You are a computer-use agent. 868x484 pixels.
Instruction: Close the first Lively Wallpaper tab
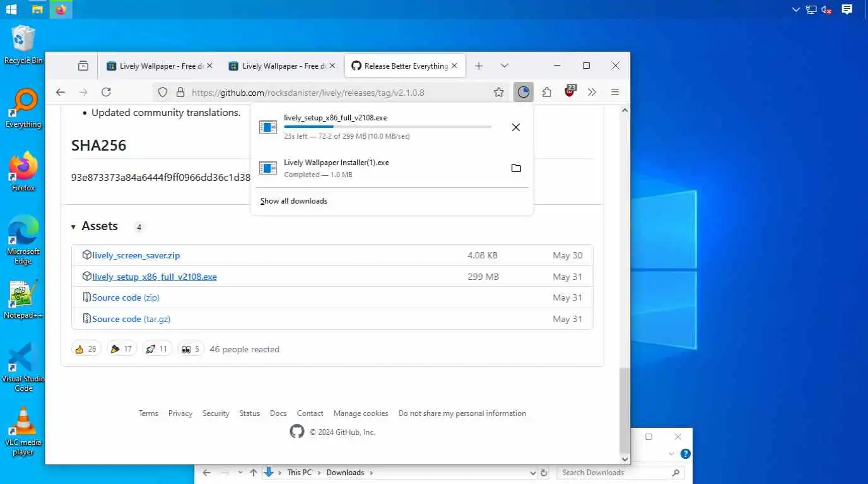point(209,66)
